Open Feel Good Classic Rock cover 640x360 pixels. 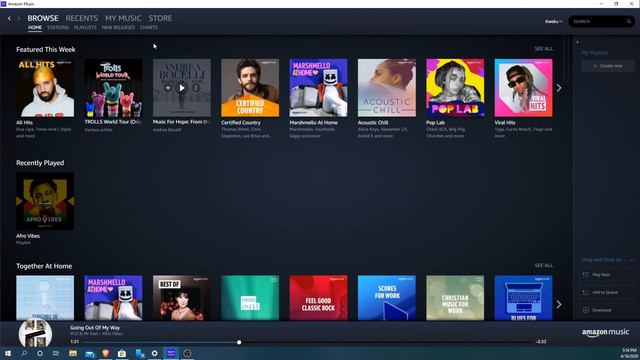pyautogui.click(x=318, y=298)
